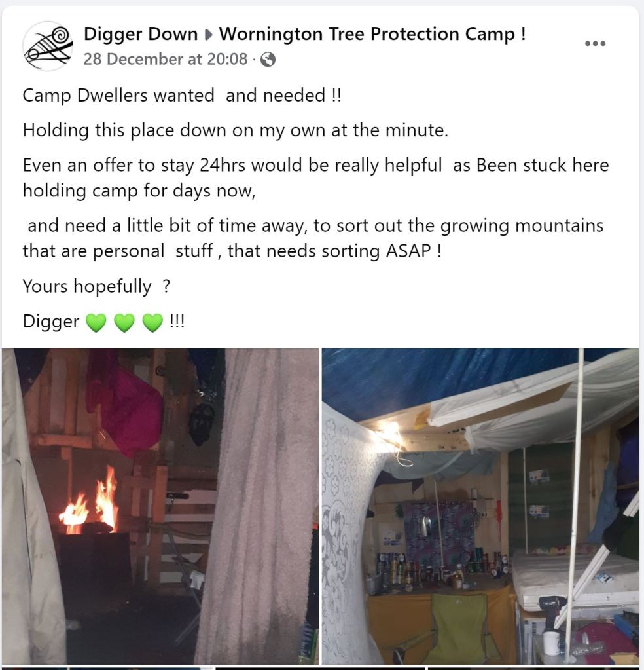Click the 'need a little bit of time away' paragraph
644x670 pixels.
pyautogui.click(x=313, y=238)
